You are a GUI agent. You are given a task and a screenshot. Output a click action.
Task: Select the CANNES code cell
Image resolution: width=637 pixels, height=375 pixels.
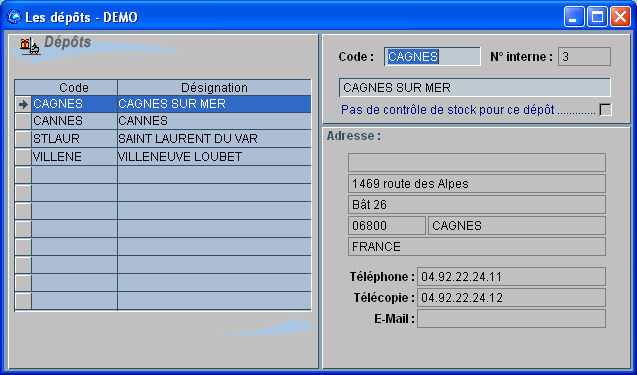coord(74,121)
